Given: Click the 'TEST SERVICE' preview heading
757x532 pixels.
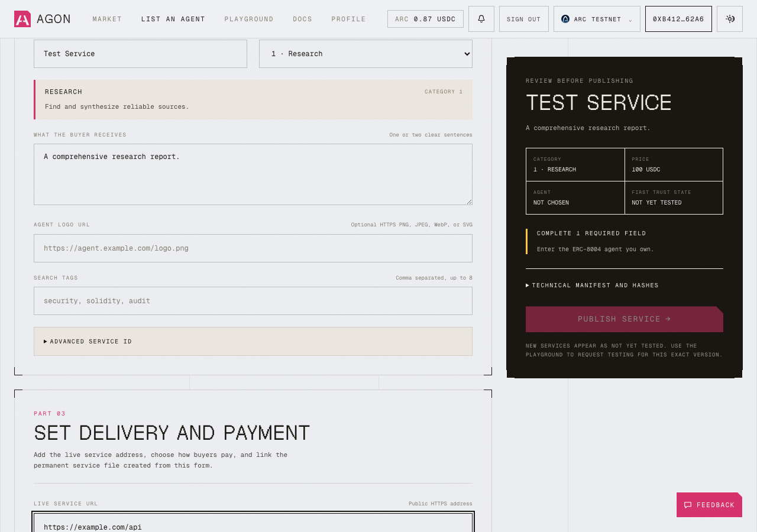Looking at the screenshot, I should tap(599, 103).
